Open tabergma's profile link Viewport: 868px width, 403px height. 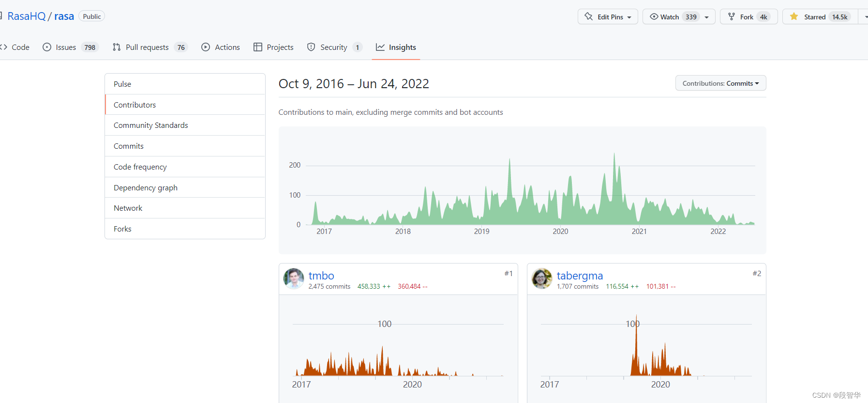click(580, 276)
